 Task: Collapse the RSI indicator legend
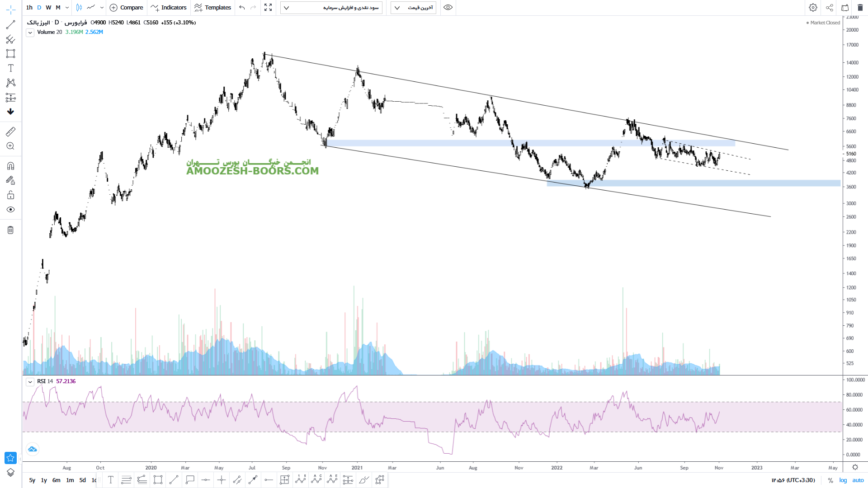coord(30,382)
